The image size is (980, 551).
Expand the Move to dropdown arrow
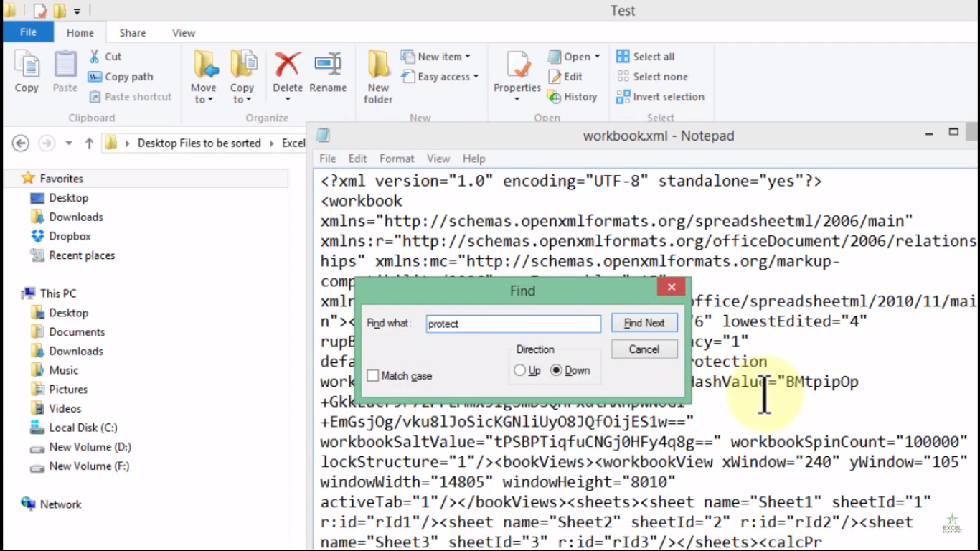pos(210,100)
